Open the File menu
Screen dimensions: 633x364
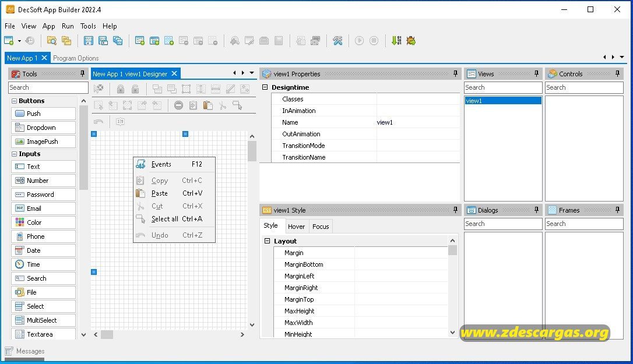click(x=10, y=26)
